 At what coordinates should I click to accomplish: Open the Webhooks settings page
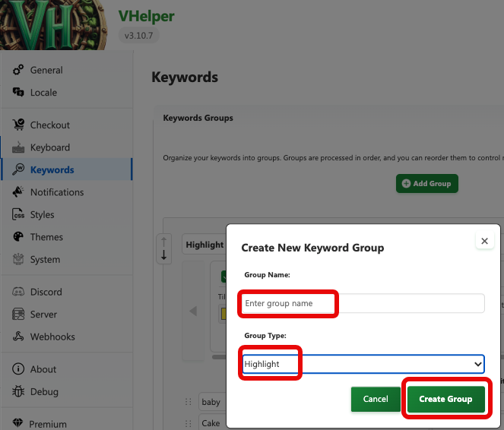point(52,337)
